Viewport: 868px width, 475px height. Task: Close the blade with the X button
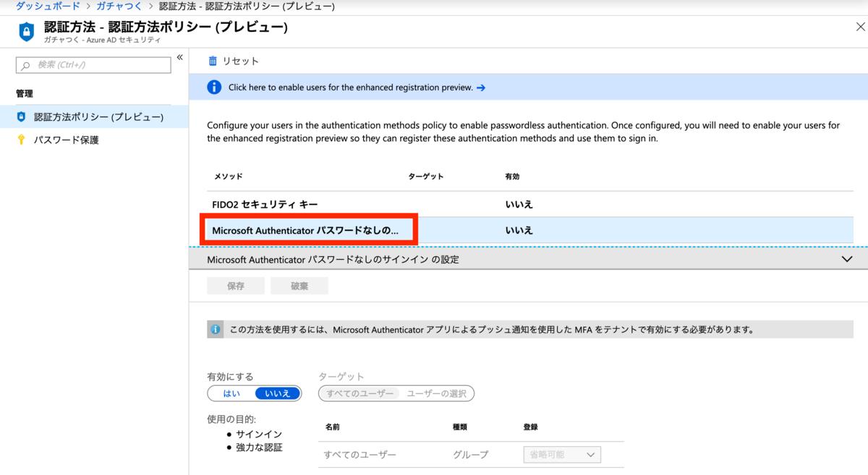[860, 27]
